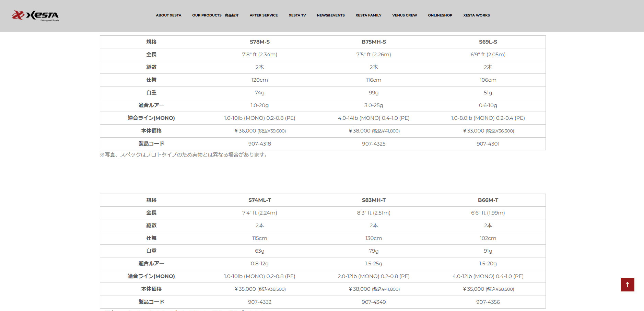Screen dimensions: 644x311
Task: Click the 74g weight value
Action: [260, 93]
